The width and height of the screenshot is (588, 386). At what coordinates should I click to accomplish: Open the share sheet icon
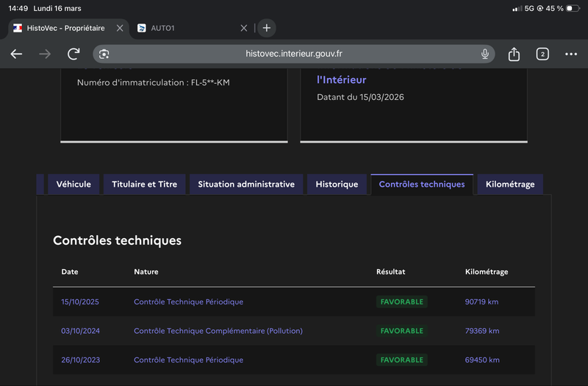514,54
